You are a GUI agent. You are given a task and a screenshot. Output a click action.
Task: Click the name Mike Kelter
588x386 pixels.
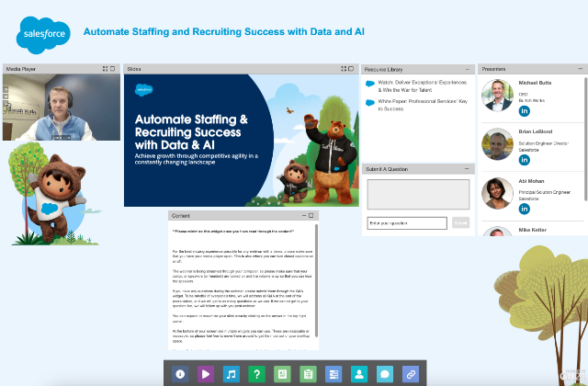tap(533, 230)
